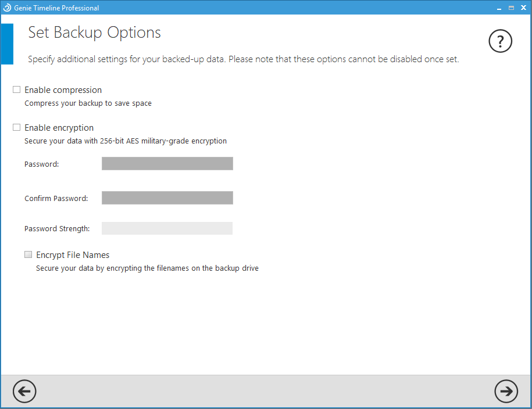Maximize the Genie Timeline window
The width and height of the screenshot is (532, 409).
click(512, 8)
